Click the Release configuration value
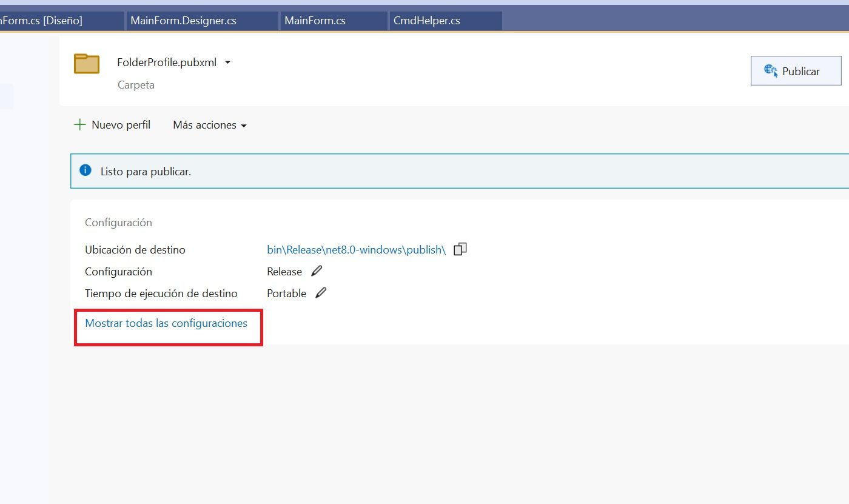Viewport: 849px width, 504px height. pyautogui.click(x=284, y=272)
